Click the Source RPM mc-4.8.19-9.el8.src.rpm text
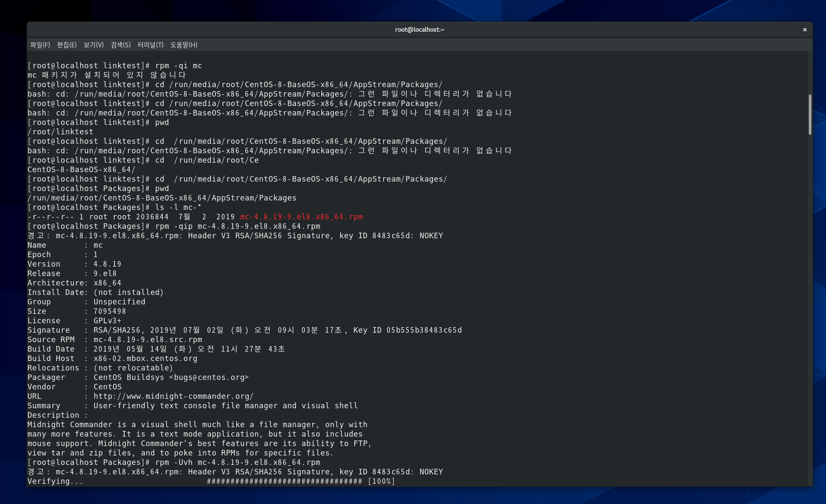Image resolution: width=826 pixels, height=504 pixels. pyautogui.click(x=147, y=340)
